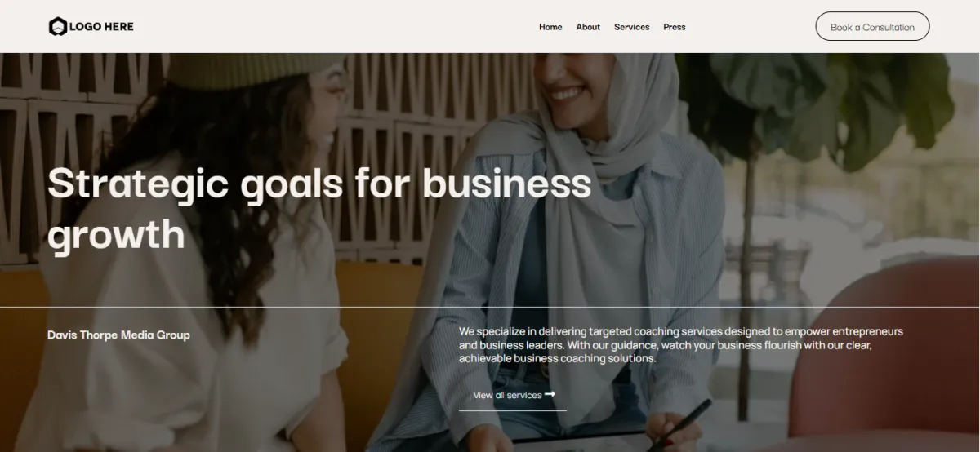The width and height of the screenshot is (980, 452).
Task: Click the red chair in the photo
Action: tap(886, 359)
